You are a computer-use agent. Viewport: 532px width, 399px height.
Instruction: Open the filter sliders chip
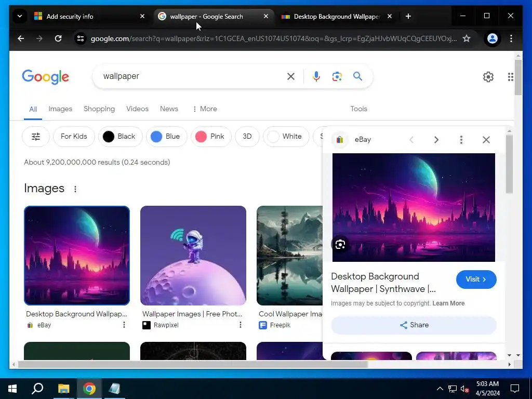coord(36,137)
